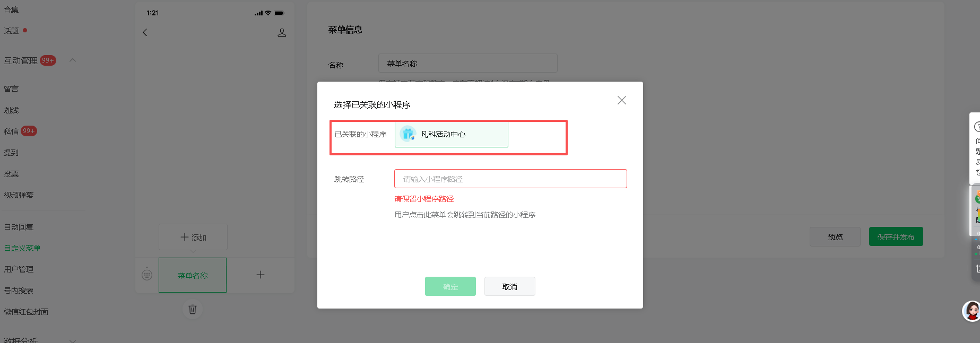Click the 菜单信息 heading
The width and height of the screenshot is (980, 343).
tap(345, 30)
